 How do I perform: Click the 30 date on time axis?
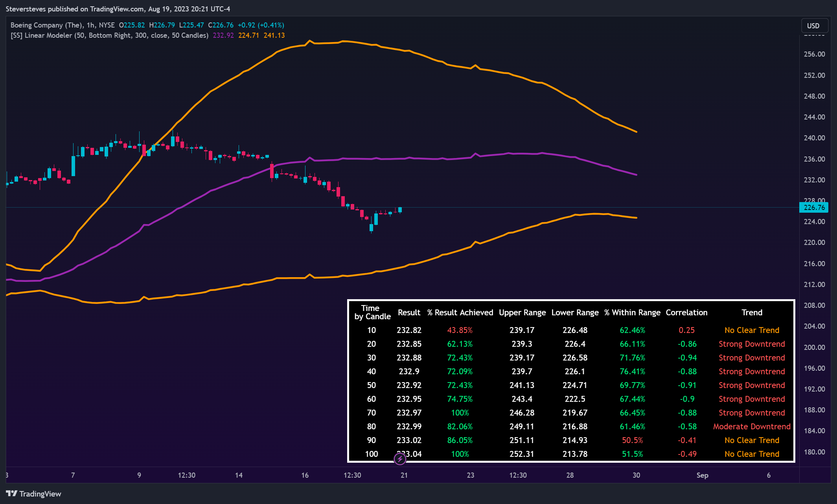tap(636, 475)
